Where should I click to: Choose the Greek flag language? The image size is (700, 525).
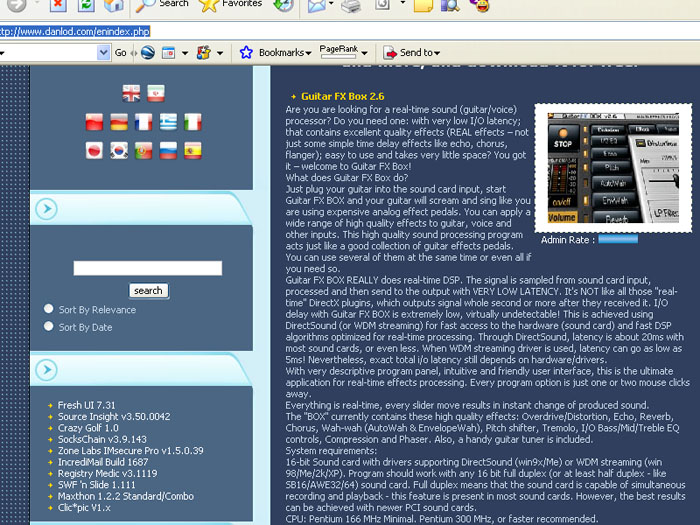click(168, 122)
